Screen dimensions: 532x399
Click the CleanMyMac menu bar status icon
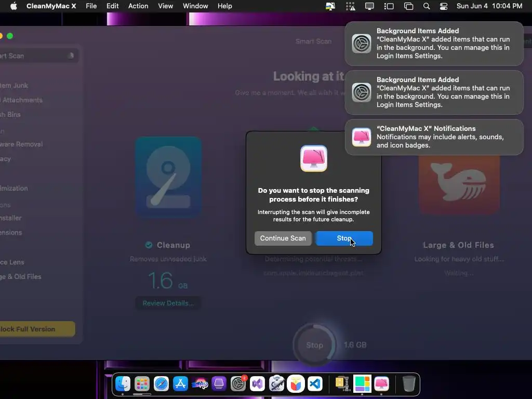click(330, 6)
